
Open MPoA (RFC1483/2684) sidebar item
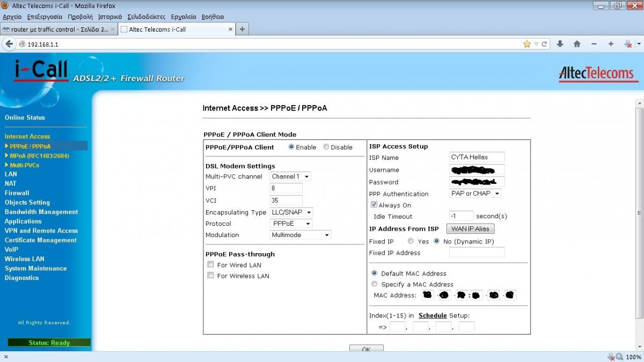tap(39, 156)
